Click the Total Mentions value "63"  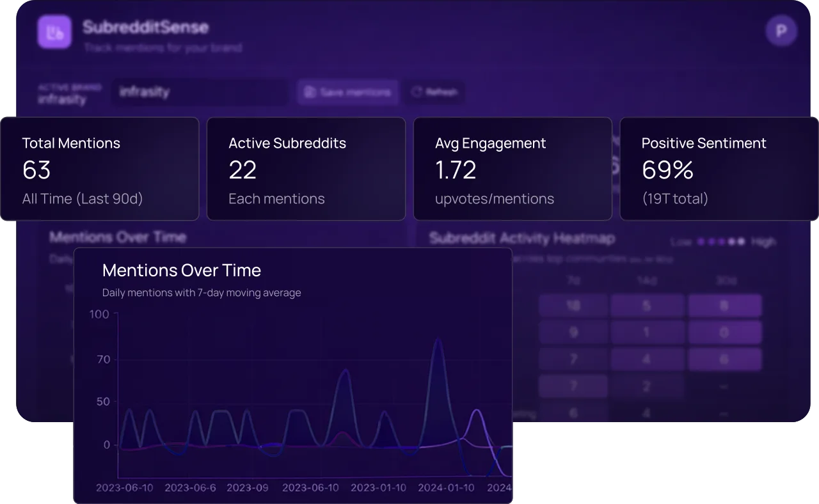[36, 170]
